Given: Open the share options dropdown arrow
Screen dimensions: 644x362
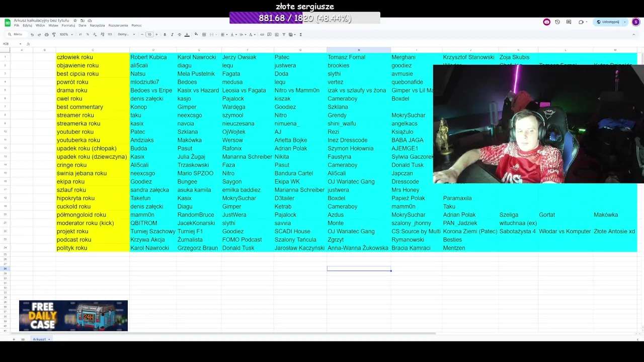Looking at the screenshot, I should click(x=625, y=22).
